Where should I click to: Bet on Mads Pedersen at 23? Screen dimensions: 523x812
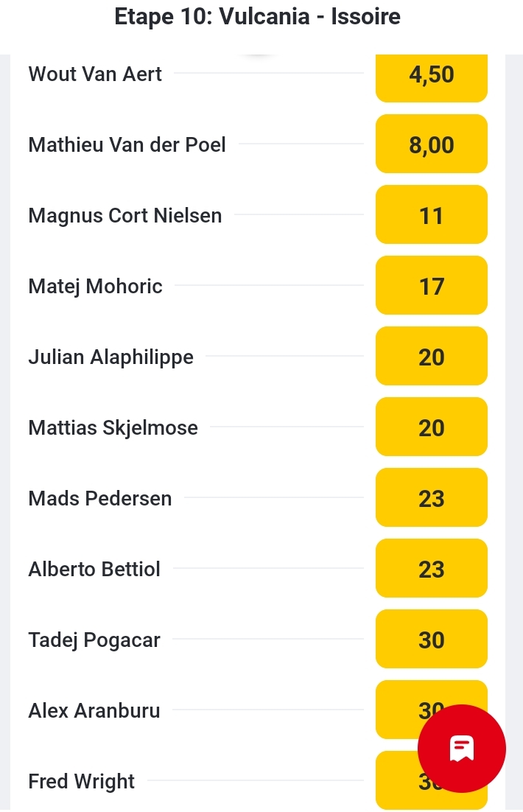coord(431,498)
